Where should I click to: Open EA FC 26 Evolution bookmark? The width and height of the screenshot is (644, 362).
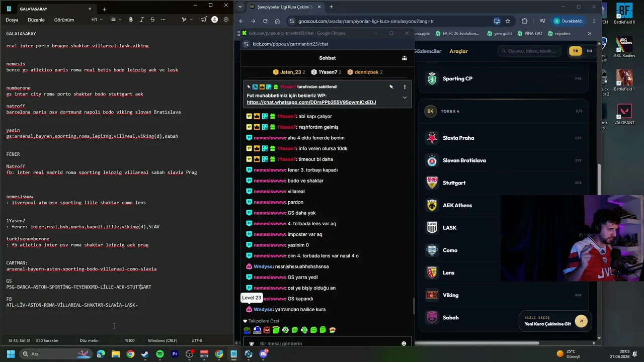click(457, 34)
